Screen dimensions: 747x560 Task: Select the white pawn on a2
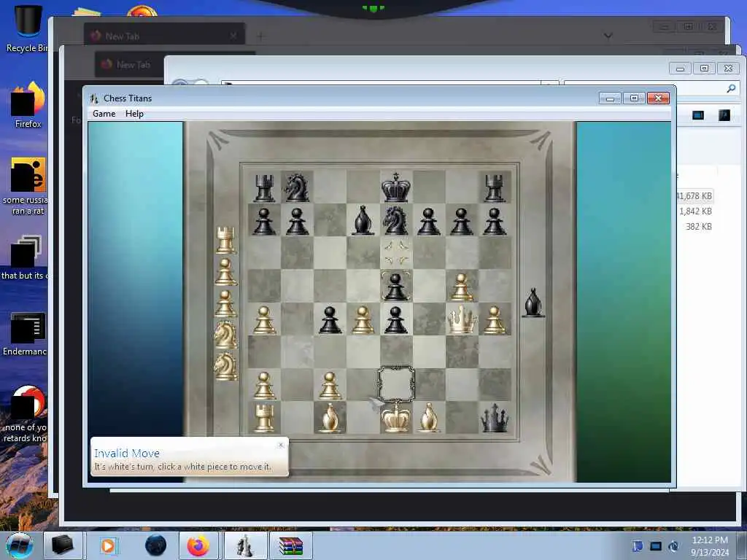point(264,385)
